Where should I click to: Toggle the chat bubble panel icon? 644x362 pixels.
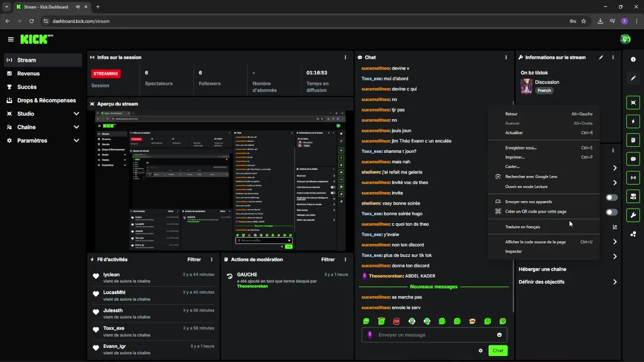click(x=633, y=159)
